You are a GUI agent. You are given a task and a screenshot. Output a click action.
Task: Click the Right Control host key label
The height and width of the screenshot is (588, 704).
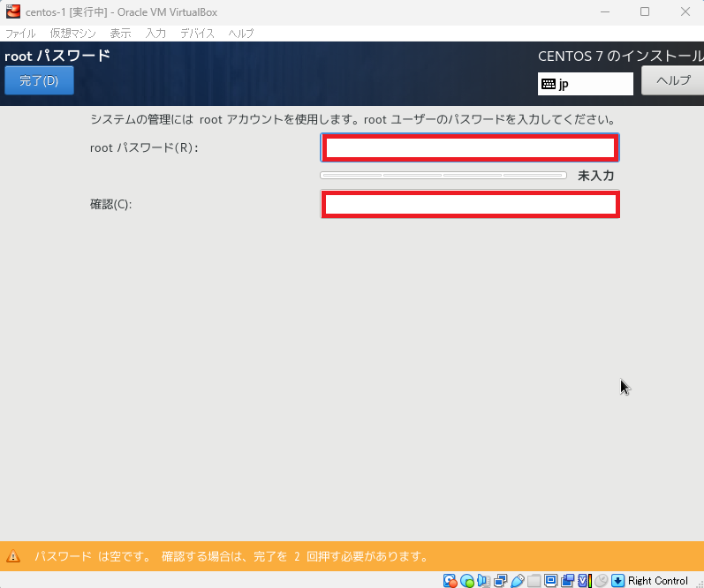pyautogui.click(x=657, y=580)
